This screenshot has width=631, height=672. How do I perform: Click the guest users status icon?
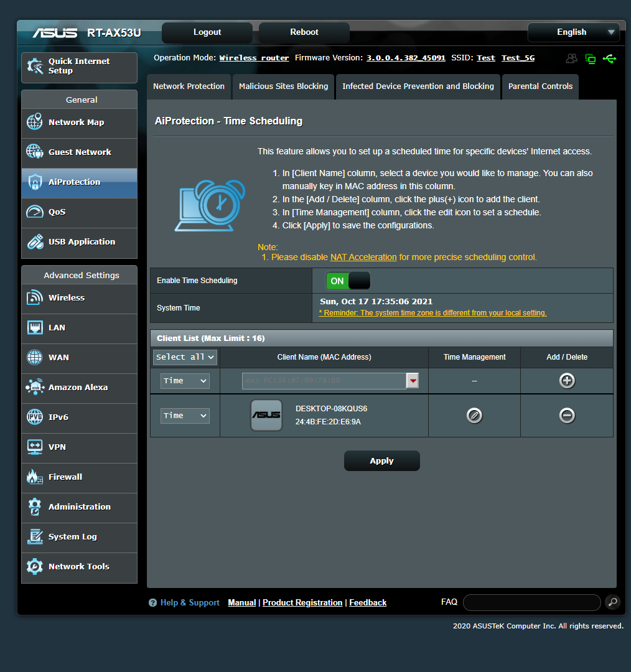point(571,58)
